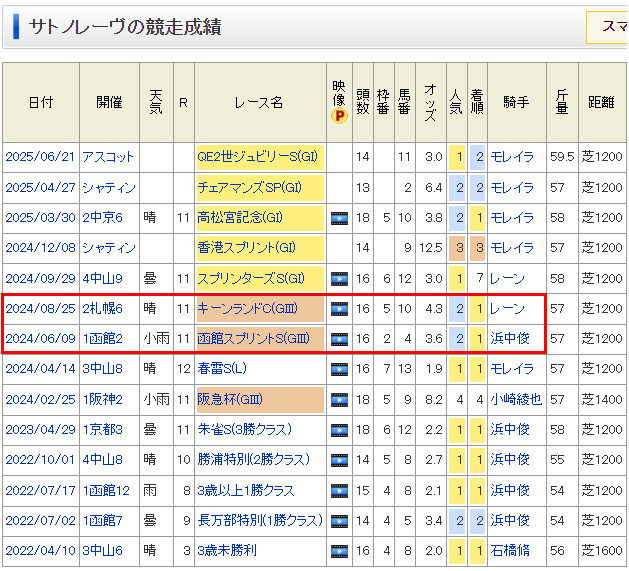Open the キーンランドC(GIII) race link
This screenshot has width=629, height=571.
[248, 308]
